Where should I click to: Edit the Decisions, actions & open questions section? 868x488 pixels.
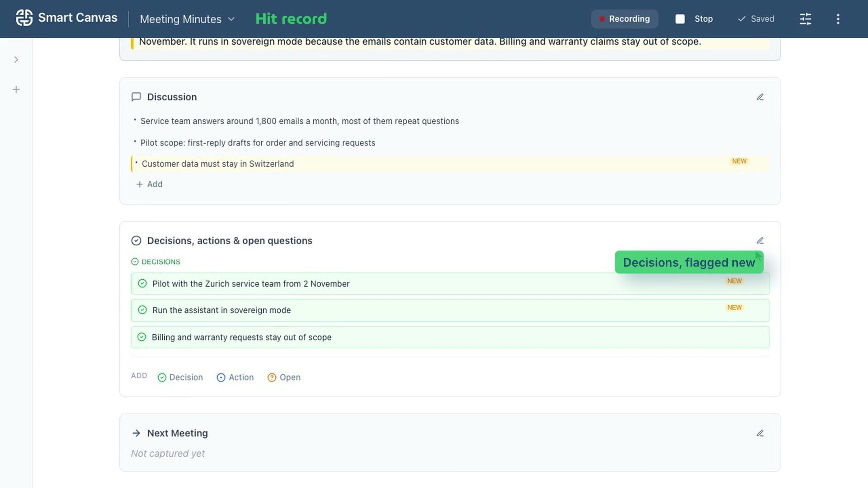click(x=760, y=241)
